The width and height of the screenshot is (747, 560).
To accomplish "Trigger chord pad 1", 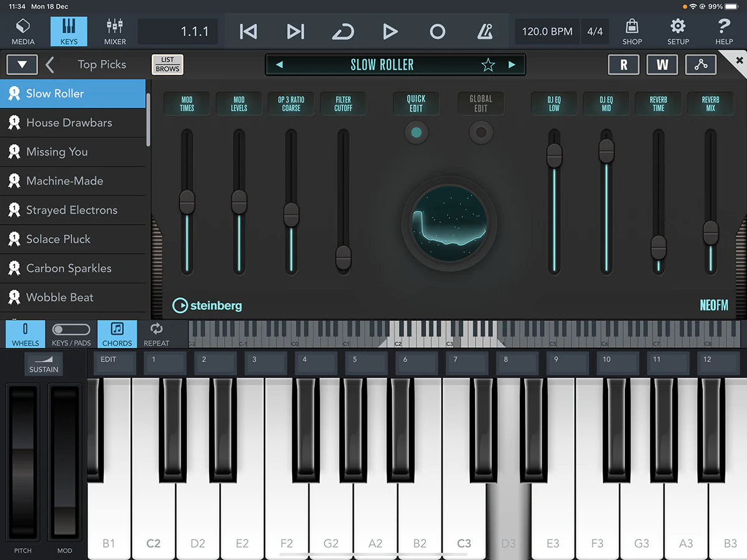I will (x=165, y=363).
